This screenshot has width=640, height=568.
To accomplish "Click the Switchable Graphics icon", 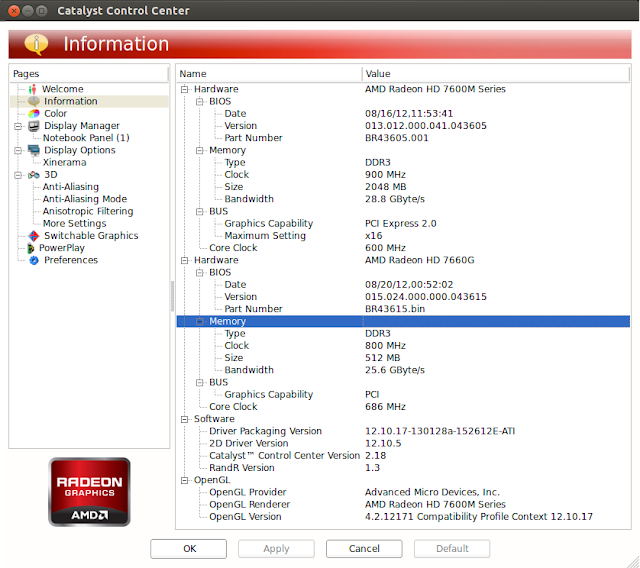I will coord(33,236).
